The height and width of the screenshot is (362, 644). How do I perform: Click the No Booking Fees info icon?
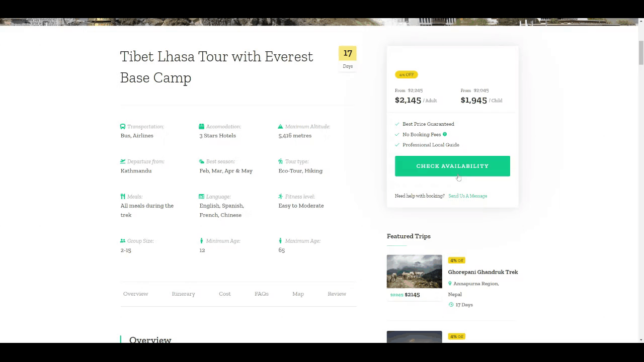(x=445, y=134)
